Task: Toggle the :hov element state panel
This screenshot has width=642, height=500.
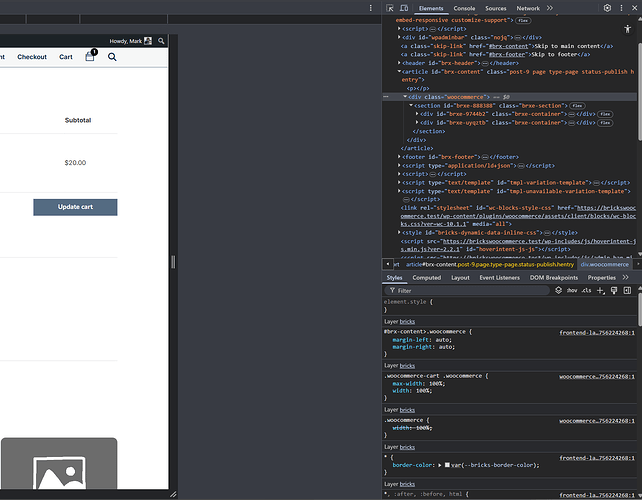Action: pos(572,290)
